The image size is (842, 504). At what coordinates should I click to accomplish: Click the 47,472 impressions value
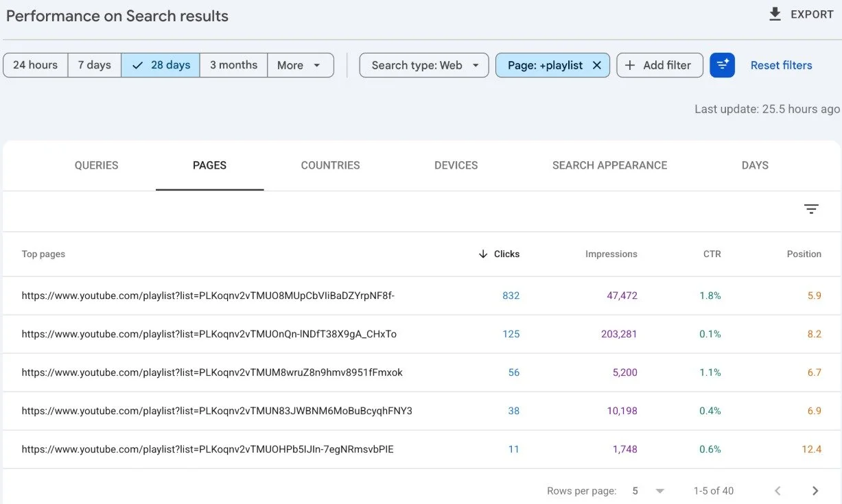[622, 296]
